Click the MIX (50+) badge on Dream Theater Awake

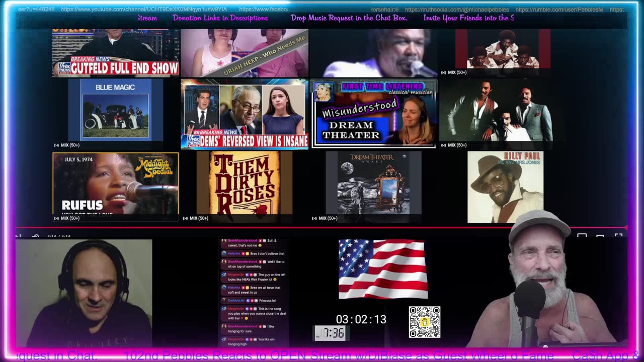pos(325,218)
